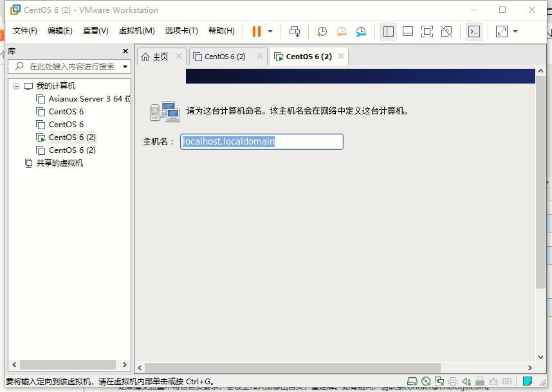Open the 查看(V) menu

click(95, 31)
